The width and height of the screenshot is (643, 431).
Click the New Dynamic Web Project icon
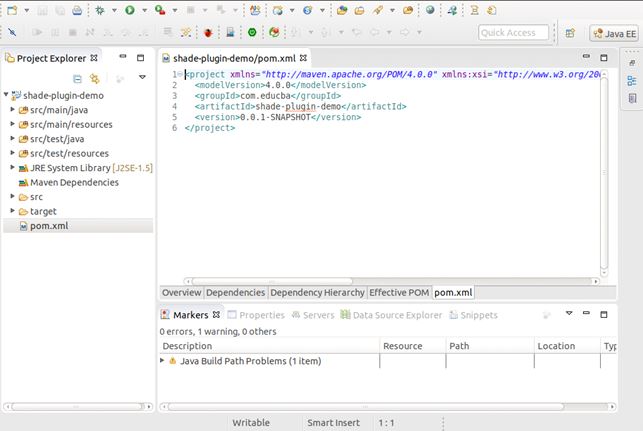tap(278, 10)
